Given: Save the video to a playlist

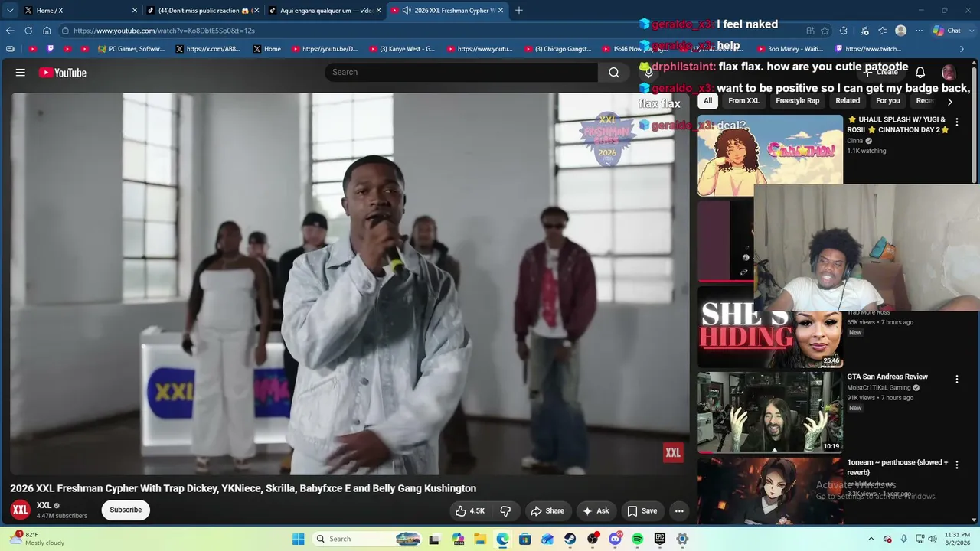Looking at the screenshot, I should pyautogui.click(x=642, y=511).
